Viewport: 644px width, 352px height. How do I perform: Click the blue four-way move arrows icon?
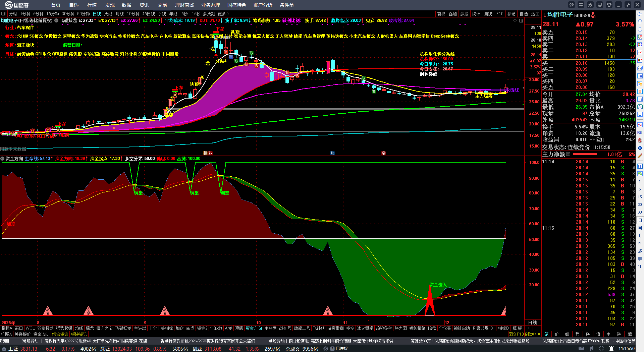pyautogui.click(x=640, y=148)
